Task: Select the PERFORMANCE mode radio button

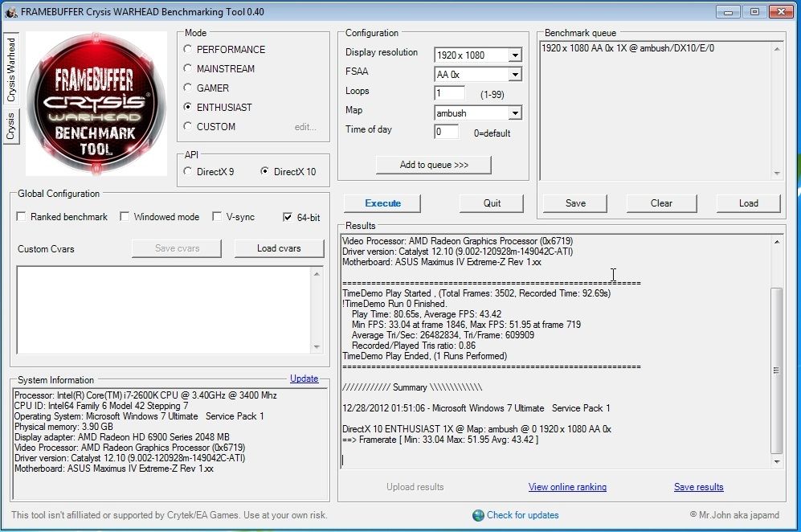Action: click(x=187, y=49)
